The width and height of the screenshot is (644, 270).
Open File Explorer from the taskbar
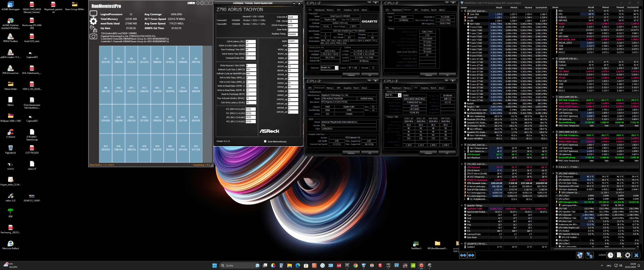click(x=290, y=265)
